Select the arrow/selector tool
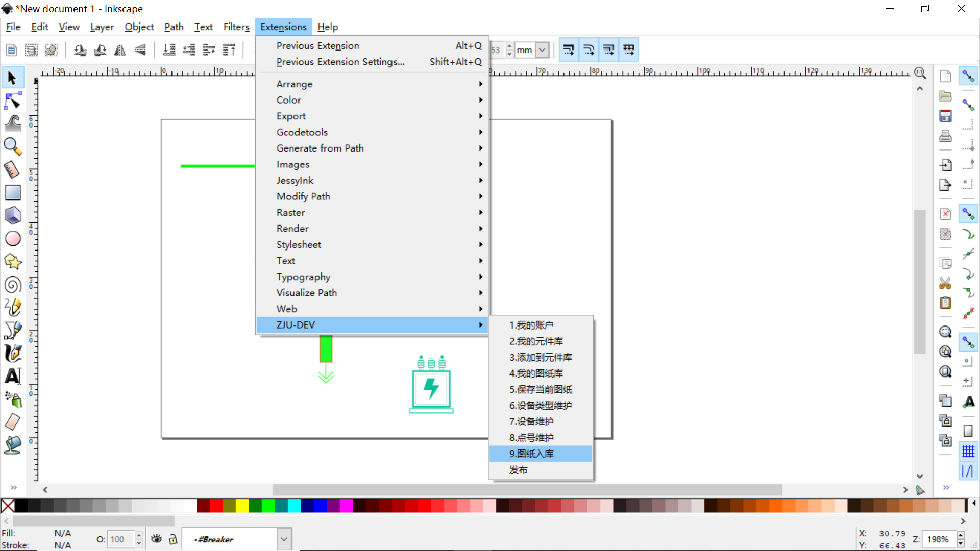 pos(10,79)
